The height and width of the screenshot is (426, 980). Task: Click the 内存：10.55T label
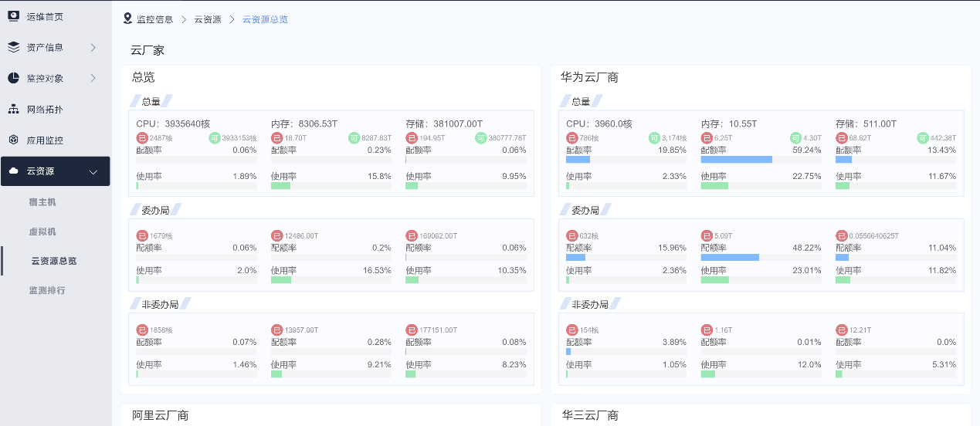point(729,123)
